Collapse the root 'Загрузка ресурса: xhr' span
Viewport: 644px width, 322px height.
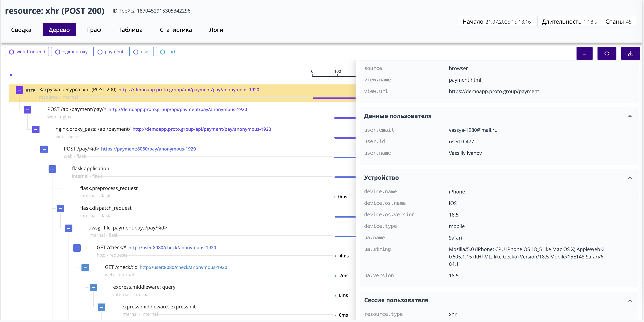pyautogui.click(x=19, y=90)
